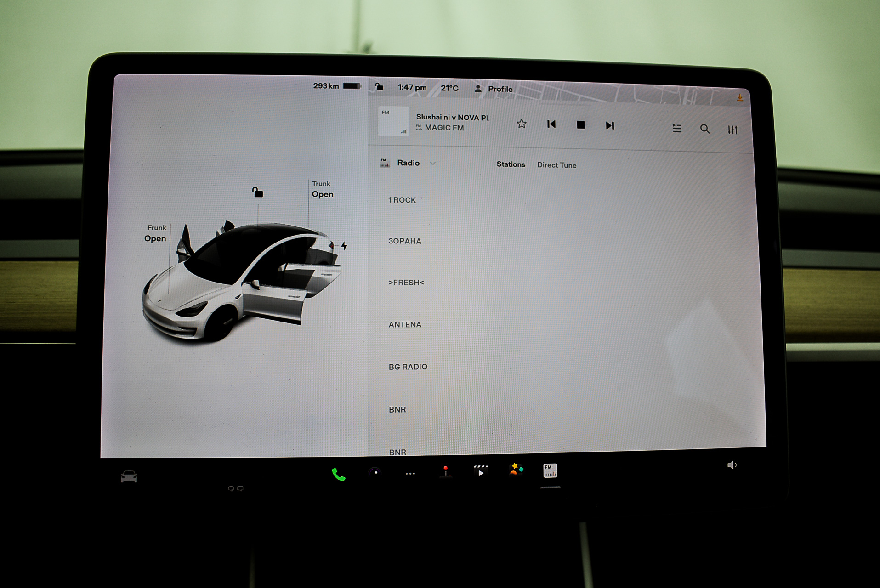The width and height of the screenshot is (880, 588).
Task: Close the Frunk via Open label
Action: pyautogui.click(x=155, y=238)
